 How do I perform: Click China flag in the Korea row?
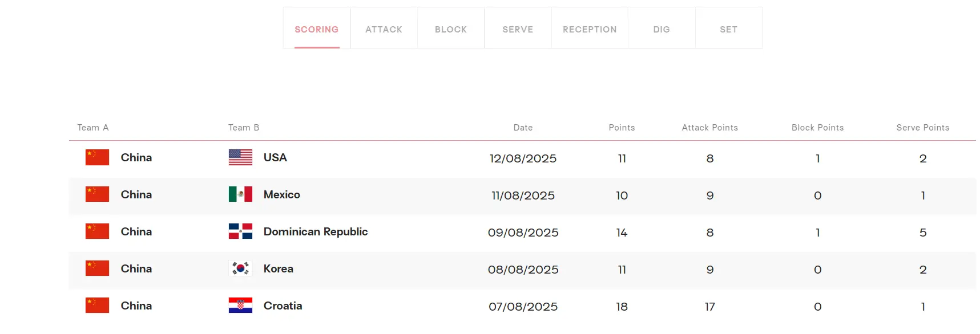pos(97,268)
